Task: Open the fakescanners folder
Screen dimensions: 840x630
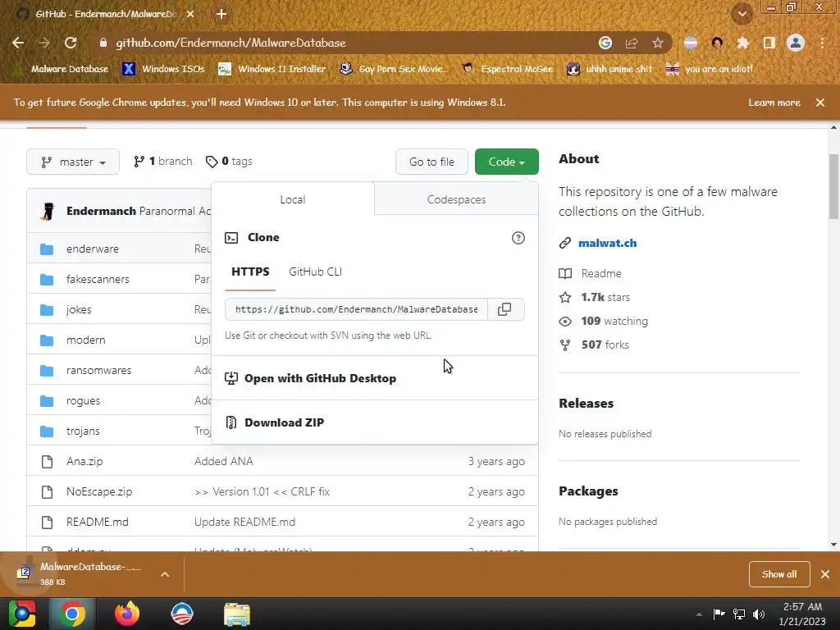Action: [x=98, y=279]
